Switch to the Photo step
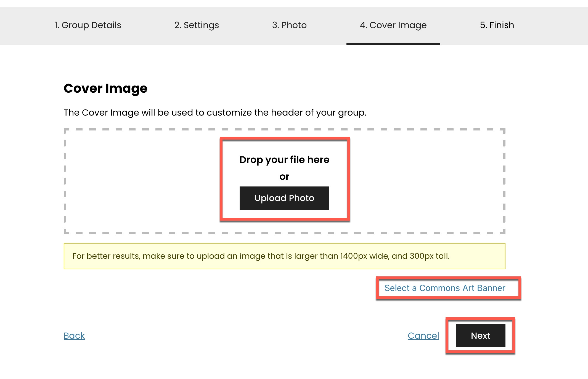 click(289, 25)
